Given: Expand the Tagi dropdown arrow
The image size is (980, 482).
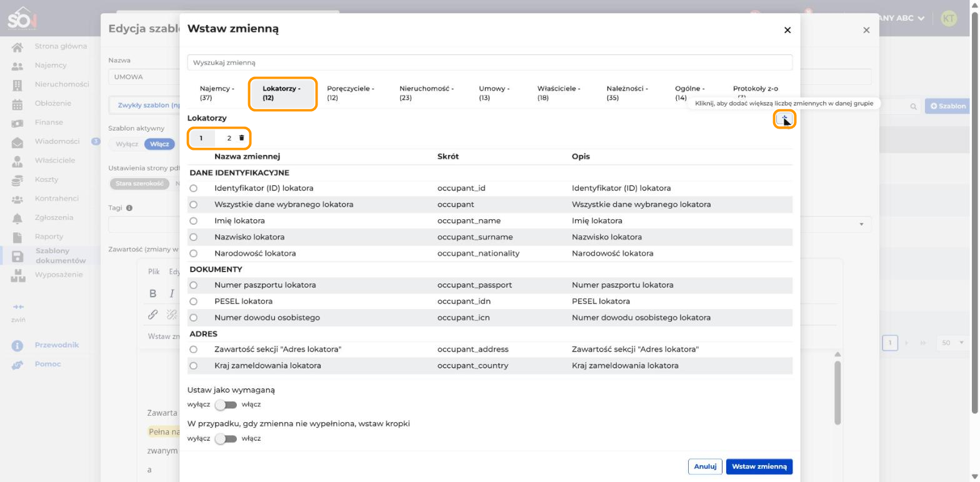Looking at the screenshot, I should (x=862, y=224).
